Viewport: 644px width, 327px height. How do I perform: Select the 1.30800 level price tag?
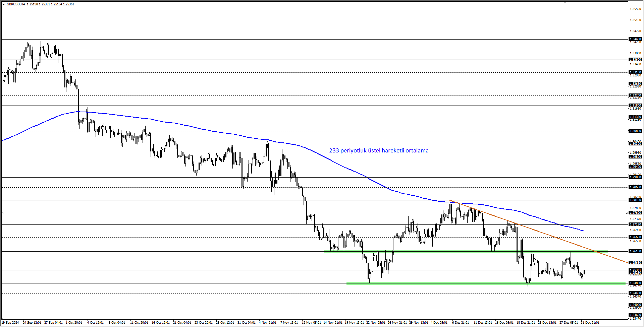tap(635, 131)
